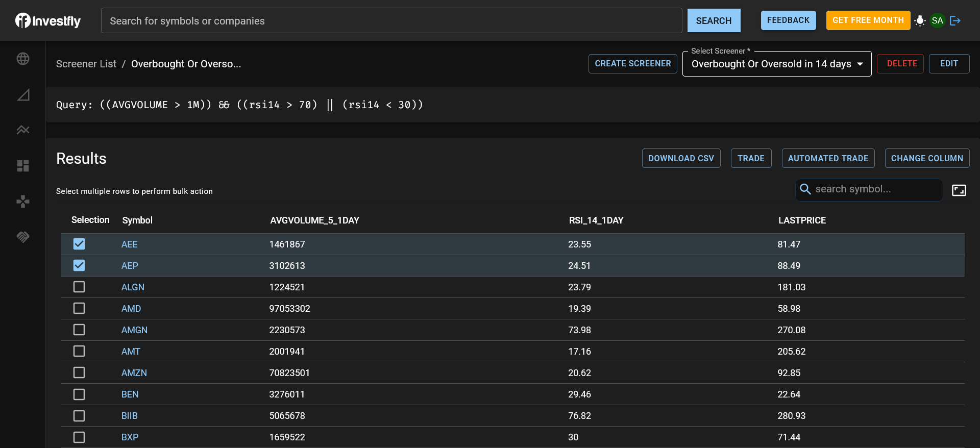Uncheck the AEE row checkbox

(79, 244)
